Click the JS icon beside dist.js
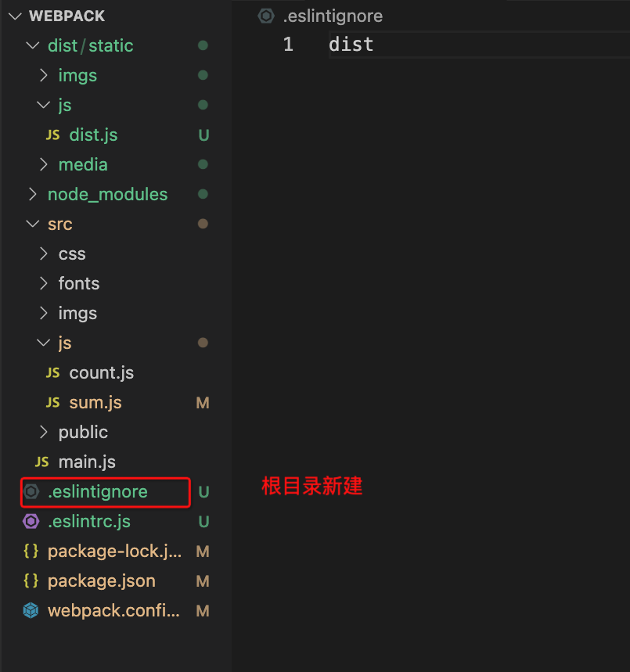 click(x=53, y=135)
